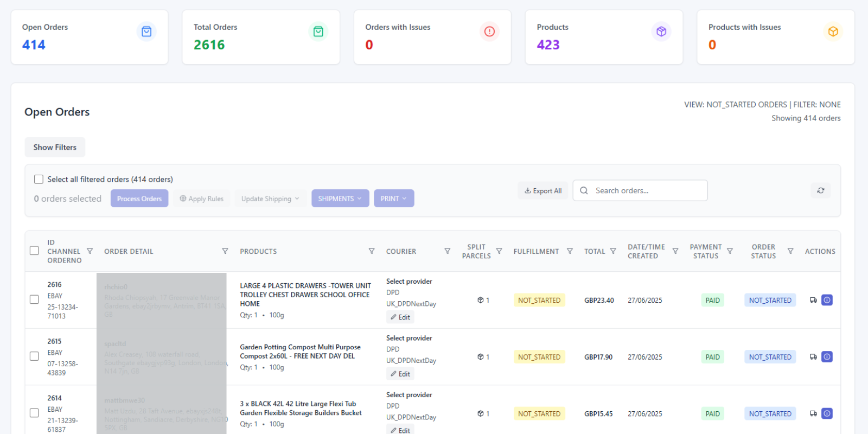Click the truck icon for order 2614

[x=813, y=413]
